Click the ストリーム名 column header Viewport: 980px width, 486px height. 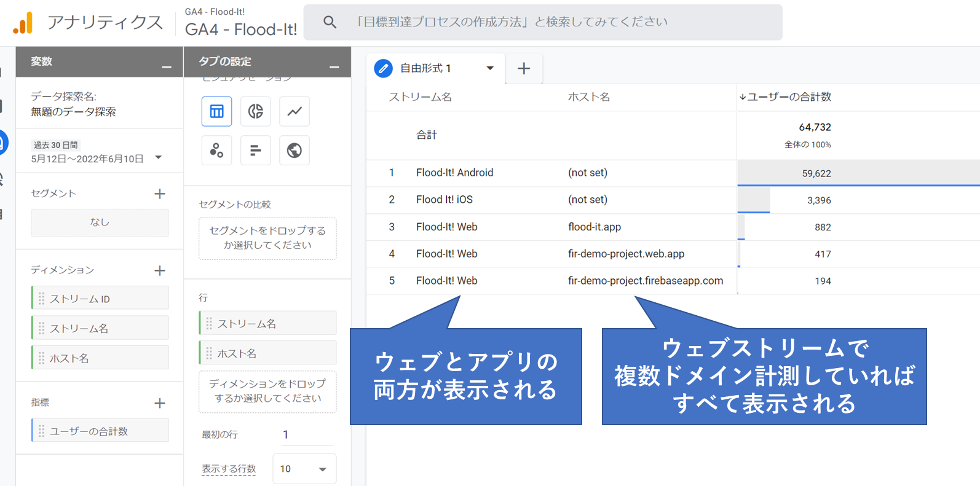coord(420,97)
